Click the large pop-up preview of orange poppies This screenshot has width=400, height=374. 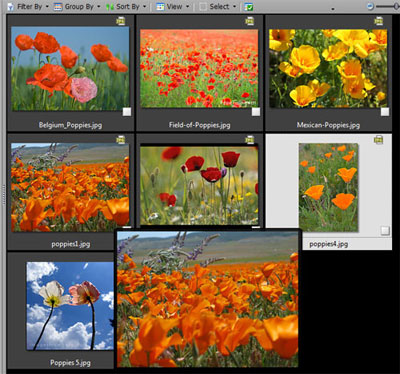click(208, 299)
